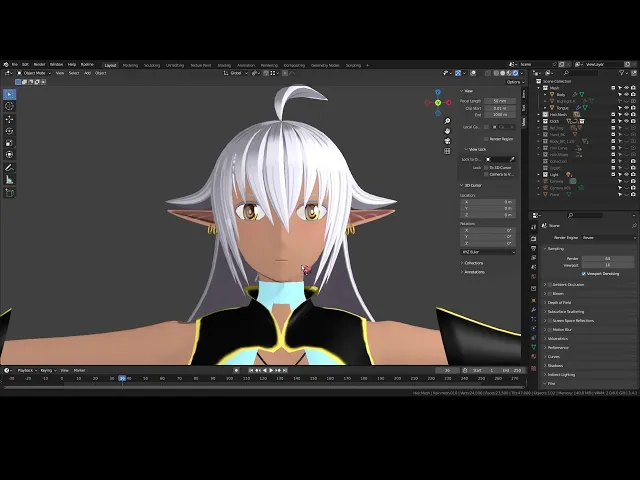Select the Rotate tool
This screenshot has width=640, height=480.
(9, 131)
